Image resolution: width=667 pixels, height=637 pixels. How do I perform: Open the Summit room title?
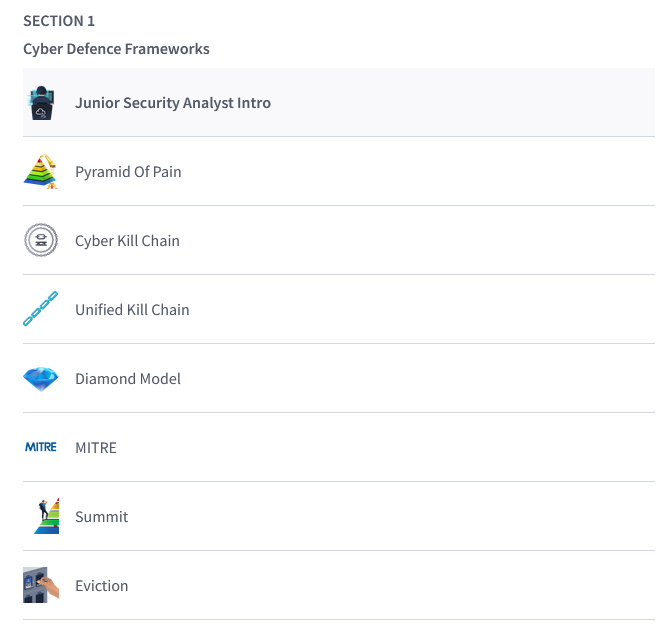coord(102,517)
